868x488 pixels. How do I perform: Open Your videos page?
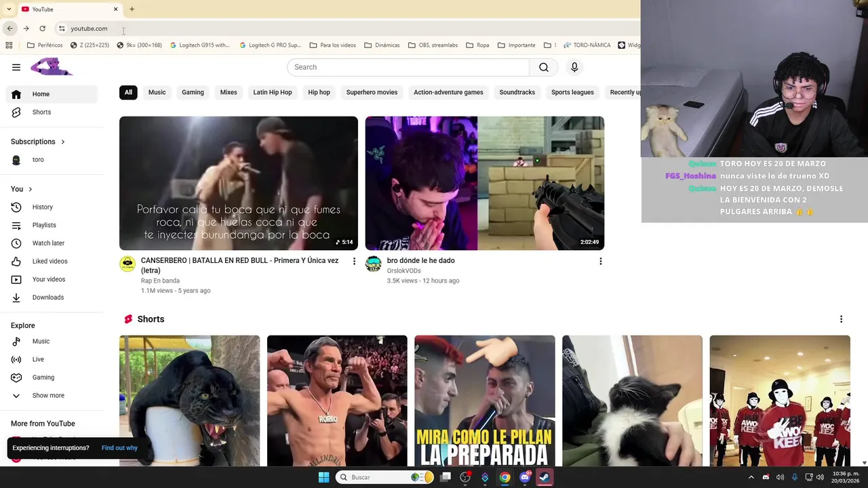52,279
